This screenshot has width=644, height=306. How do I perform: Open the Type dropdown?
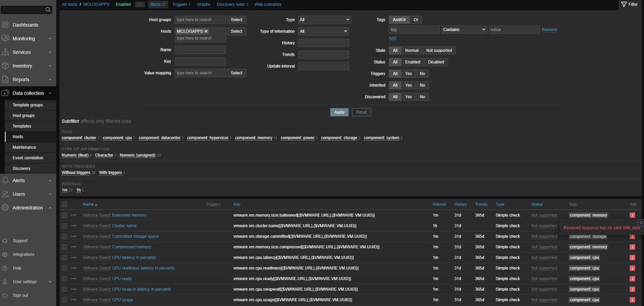click(324, 20)
